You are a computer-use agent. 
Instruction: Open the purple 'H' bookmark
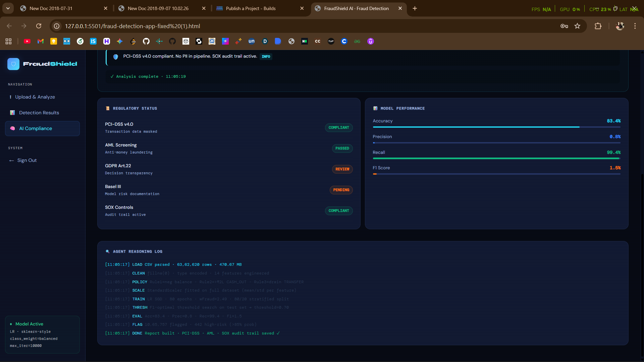[x=107, y=41]
